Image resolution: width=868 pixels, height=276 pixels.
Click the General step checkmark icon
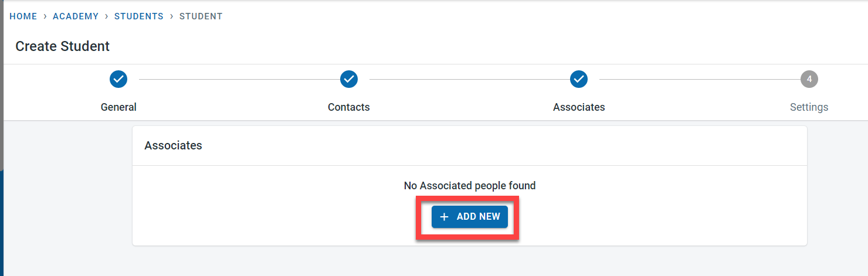tap(118, 79)
